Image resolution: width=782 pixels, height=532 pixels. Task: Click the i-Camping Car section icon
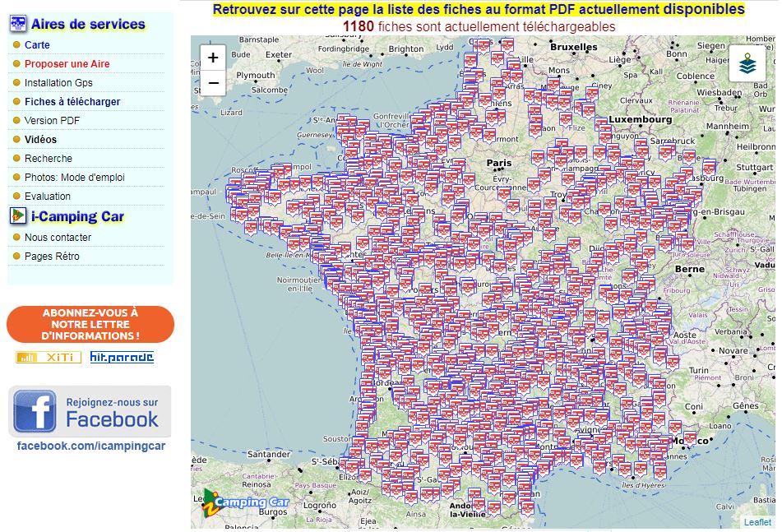click(18, 216)
